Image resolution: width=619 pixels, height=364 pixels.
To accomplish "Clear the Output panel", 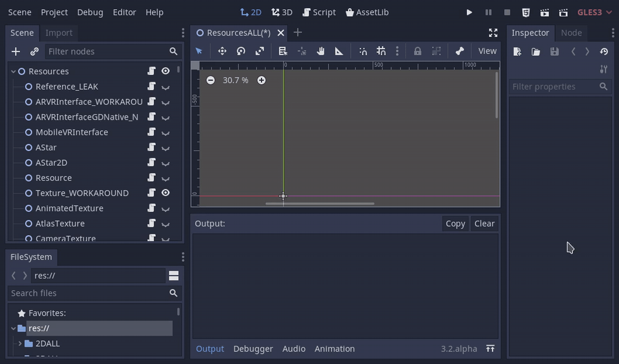I will click(x=484, y=223).
